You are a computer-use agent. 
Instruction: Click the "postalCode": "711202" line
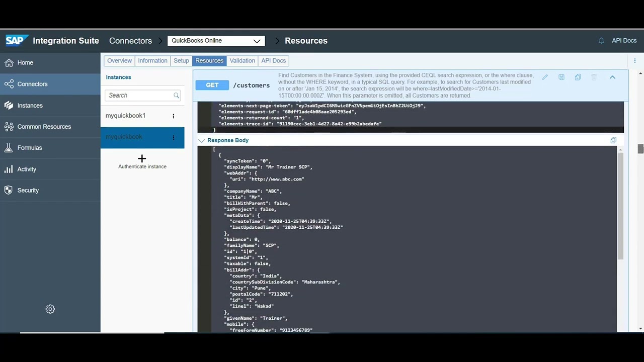(x=261, y=294)
